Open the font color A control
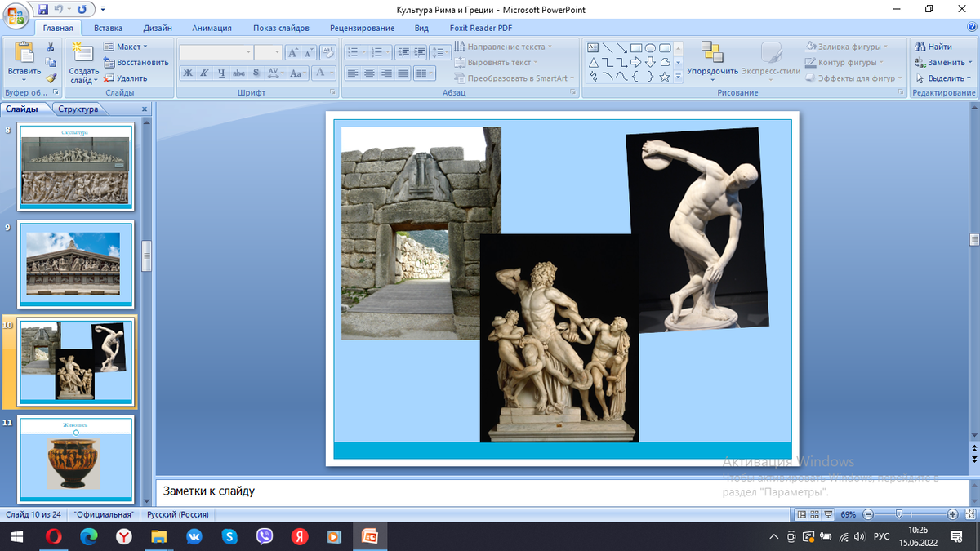 325,73
